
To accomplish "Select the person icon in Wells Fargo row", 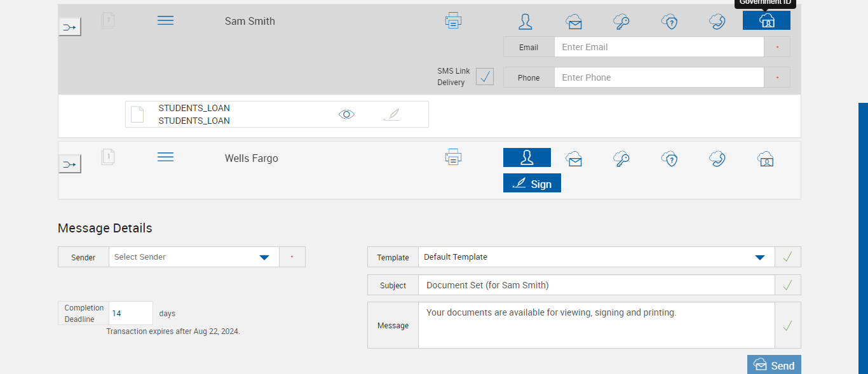I will [527, 157].
